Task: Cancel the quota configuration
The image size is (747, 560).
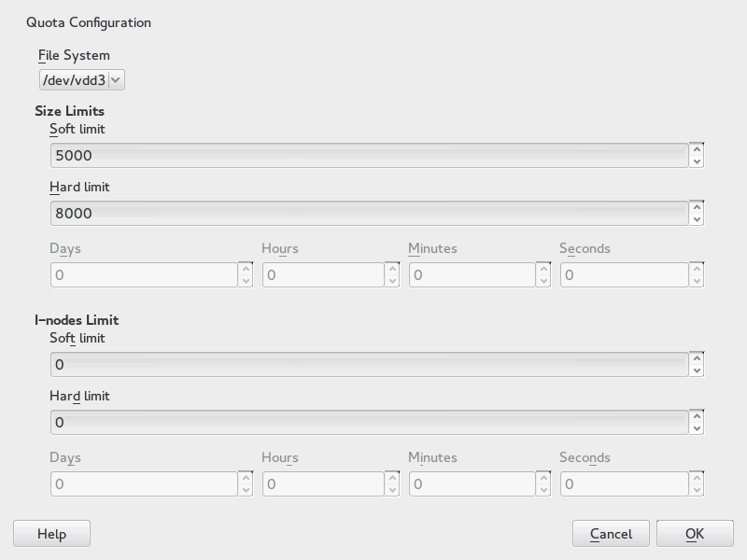Action: [x=611, y=534]
